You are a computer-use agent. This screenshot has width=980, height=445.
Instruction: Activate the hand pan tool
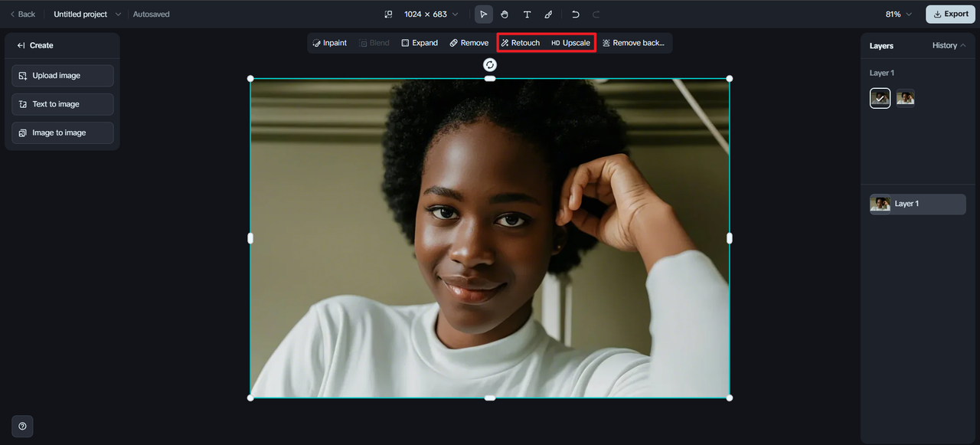(x=505, y=15)
